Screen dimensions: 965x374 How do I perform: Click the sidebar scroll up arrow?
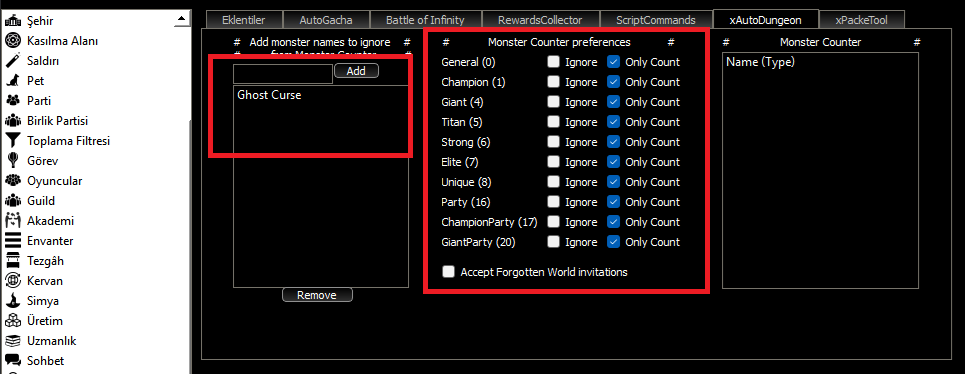(x=182, y=19)
